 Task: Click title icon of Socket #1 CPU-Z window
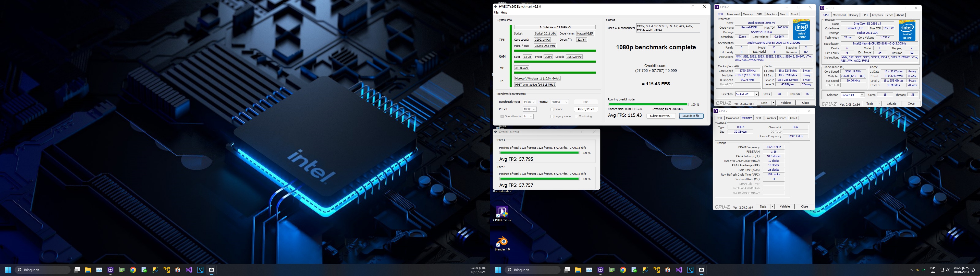click(x=822, y=8)
